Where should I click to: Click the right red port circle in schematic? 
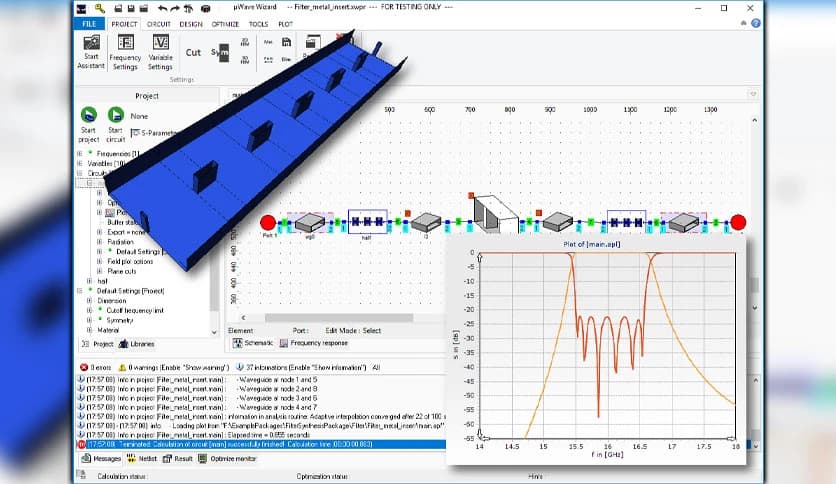738,223
